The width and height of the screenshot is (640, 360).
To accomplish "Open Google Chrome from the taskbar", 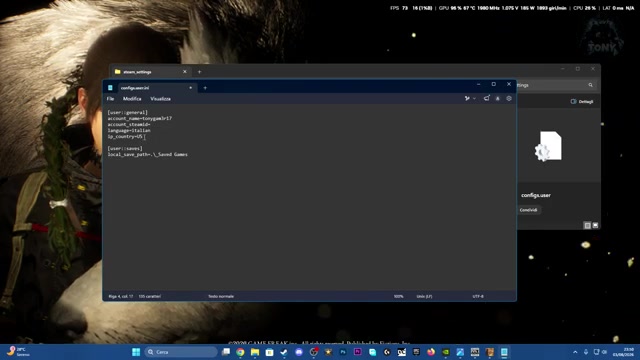I will [x=240, y=352].
